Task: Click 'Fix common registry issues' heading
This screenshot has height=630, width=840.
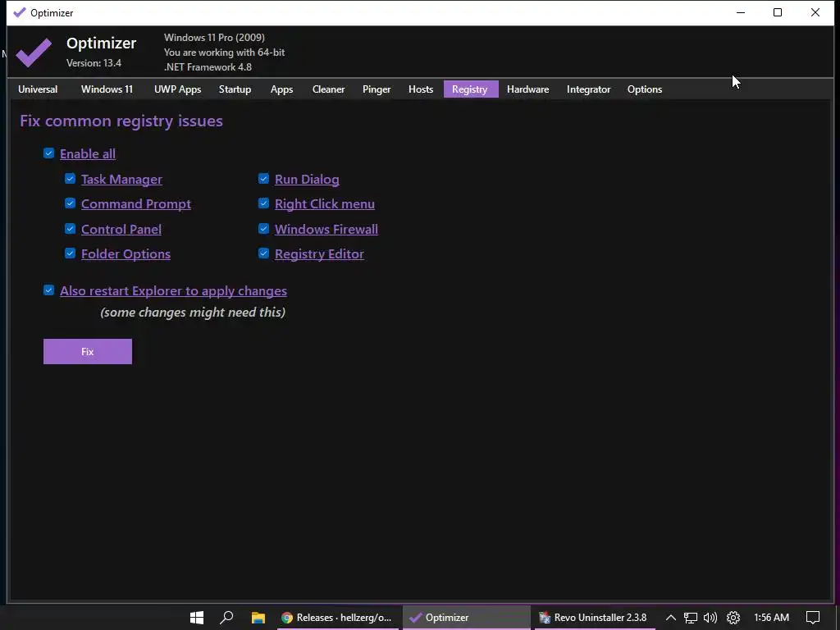Action: point(121,121)
